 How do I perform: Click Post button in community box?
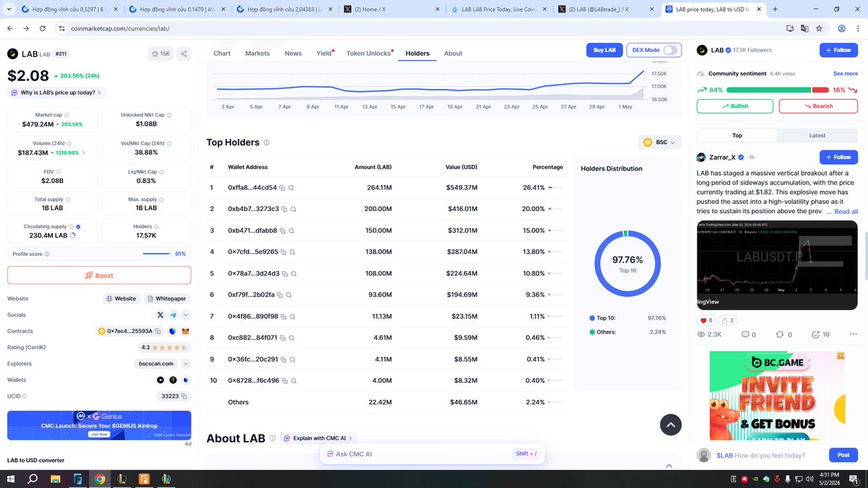(843, 455)
